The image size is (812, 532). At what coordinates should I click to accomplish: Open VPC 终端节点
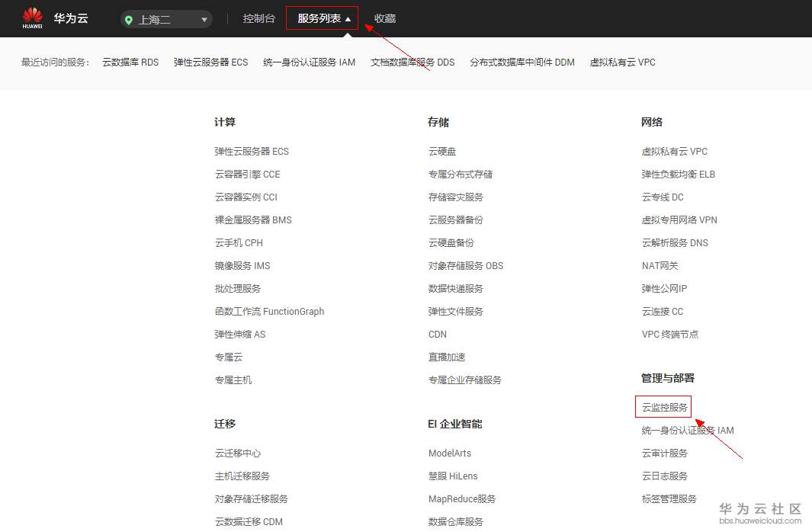(669, 335)
